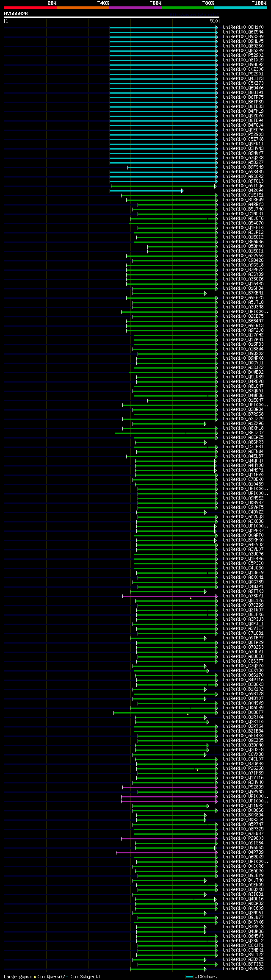Click the label UniRef100_A5B2Z7
Screen dimensions: 271x980
pyautogui.click(x=243, y=163)
